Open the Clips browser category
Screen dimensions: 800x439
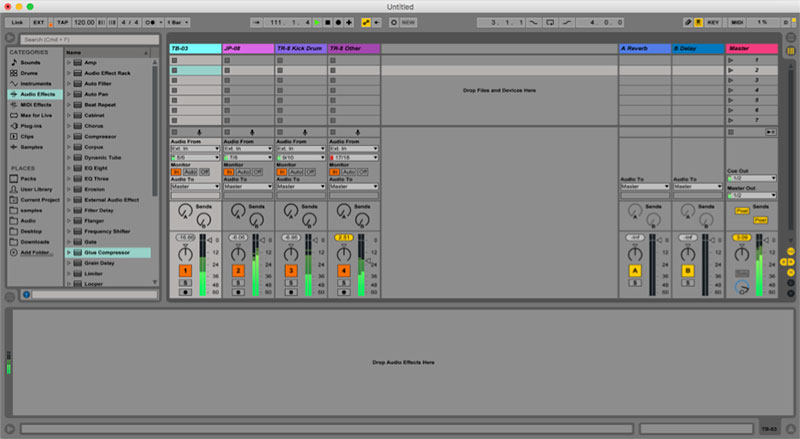tap(27, 137)
